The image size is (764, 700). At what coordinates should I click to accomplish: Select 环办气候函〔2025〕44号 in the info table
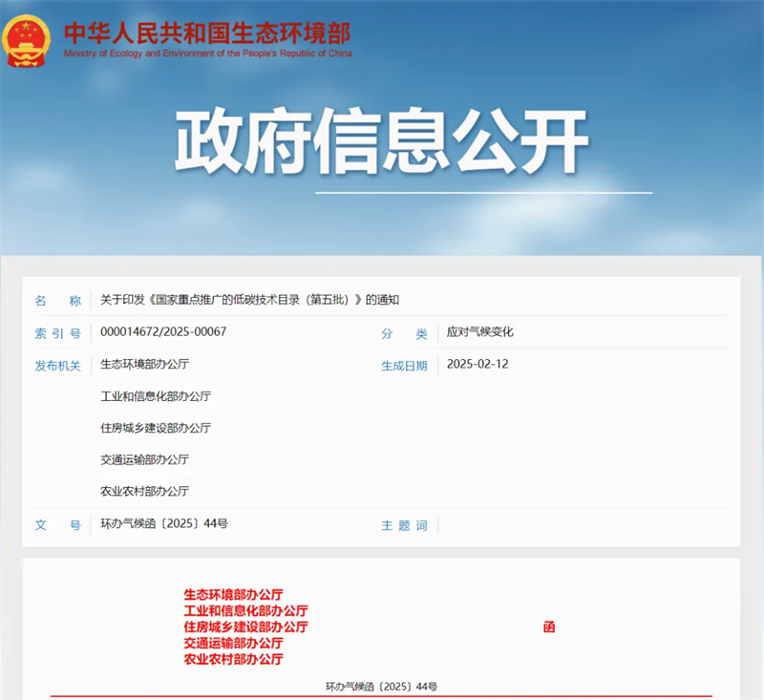[x=164, y=523]
